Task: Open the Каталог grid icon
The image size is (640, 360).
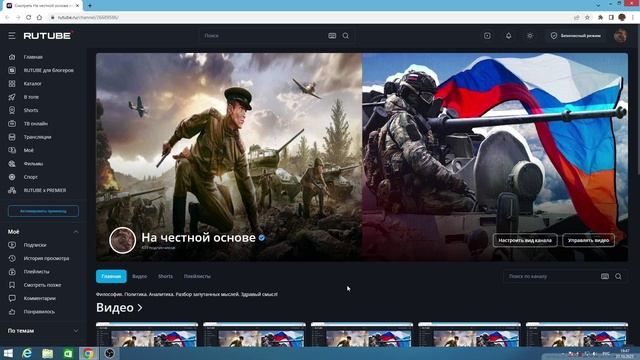Action: pyautogui.click(x=12, y=84)
